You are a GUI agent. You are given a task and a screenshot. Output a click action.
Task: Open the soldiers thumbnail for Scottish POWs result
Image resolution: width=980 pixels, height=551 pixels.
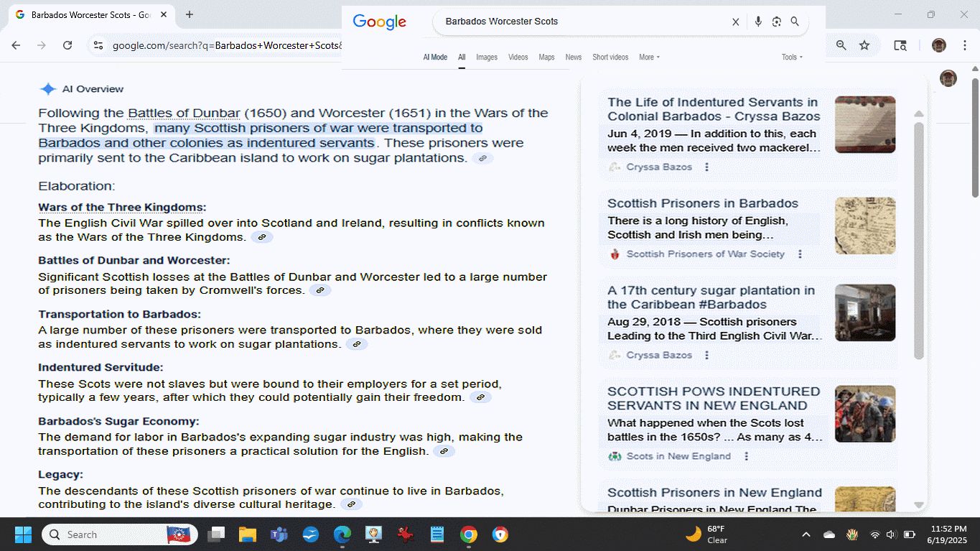click(865, 414)
